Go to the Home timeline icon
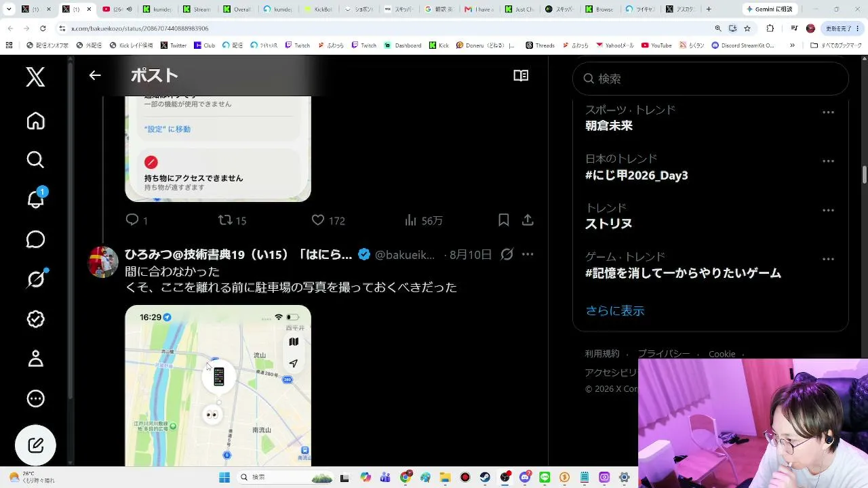This screenshot has height=488, width=868. 35,121
